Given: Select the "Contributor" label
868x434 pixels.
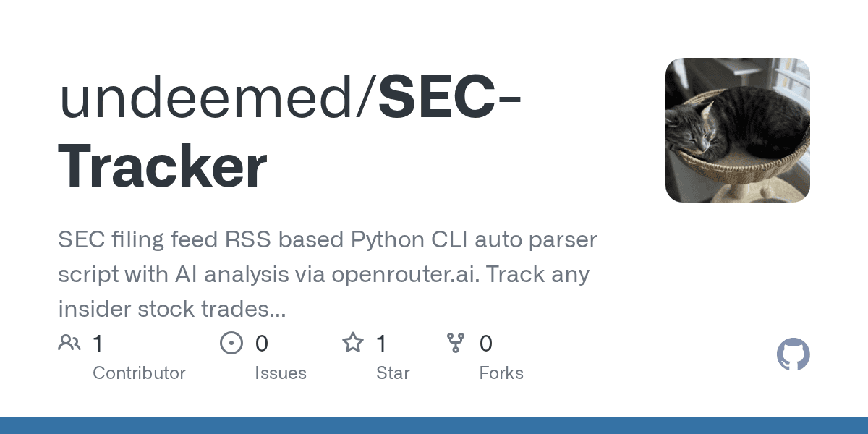Looking at the screenshot, I should point(139,373).
